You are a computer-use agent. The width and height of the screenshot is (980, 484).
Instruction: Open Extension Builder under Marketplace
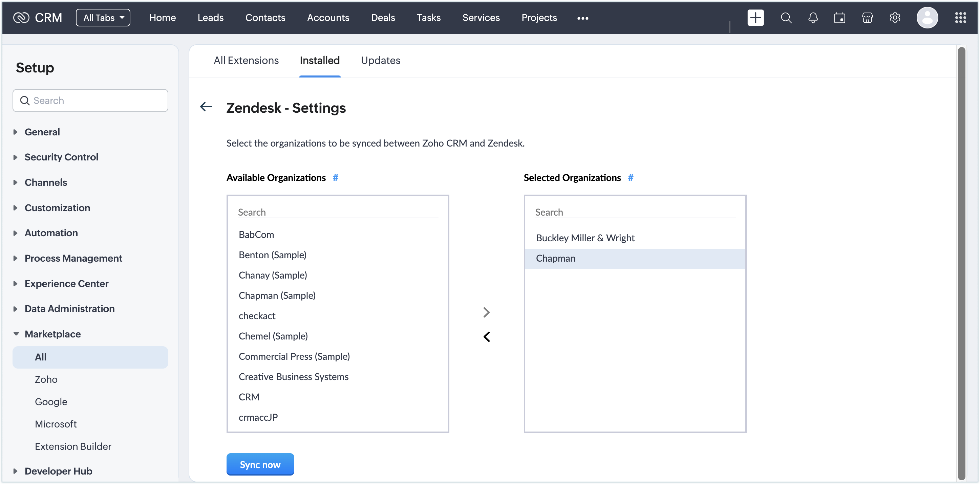pos(73,446)
